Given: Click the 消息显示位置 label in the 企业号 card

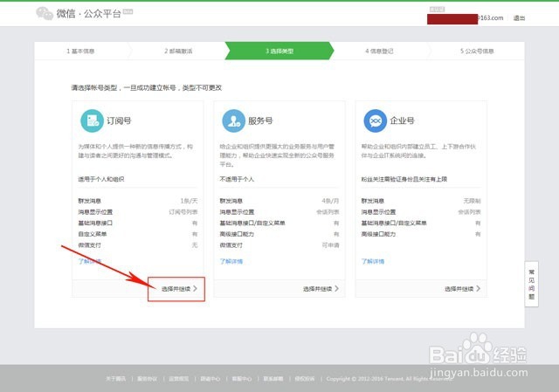Looking at the screenshot, I should coord(378,212).
